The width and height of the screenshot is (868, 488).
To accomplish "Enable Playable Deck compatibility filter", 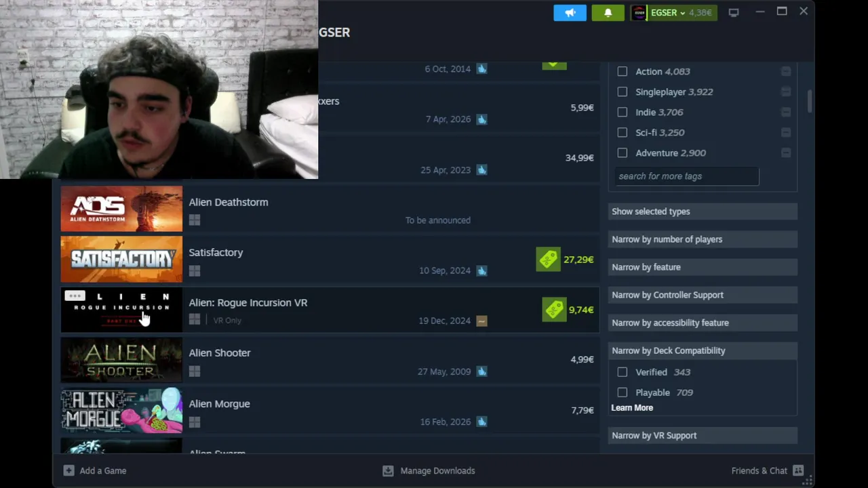I will [x=623, y=392].
